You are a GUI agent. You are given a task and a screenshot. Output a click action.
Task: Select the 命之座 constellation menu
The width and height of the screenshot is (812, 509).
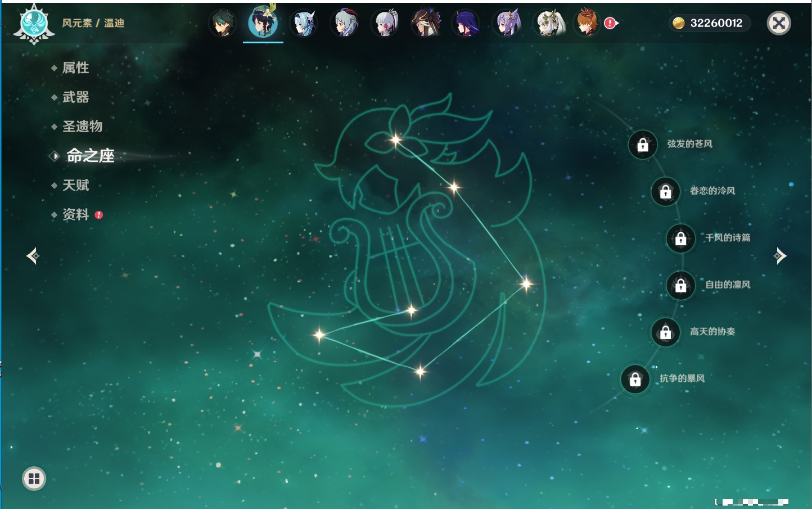tap(90, 156)
